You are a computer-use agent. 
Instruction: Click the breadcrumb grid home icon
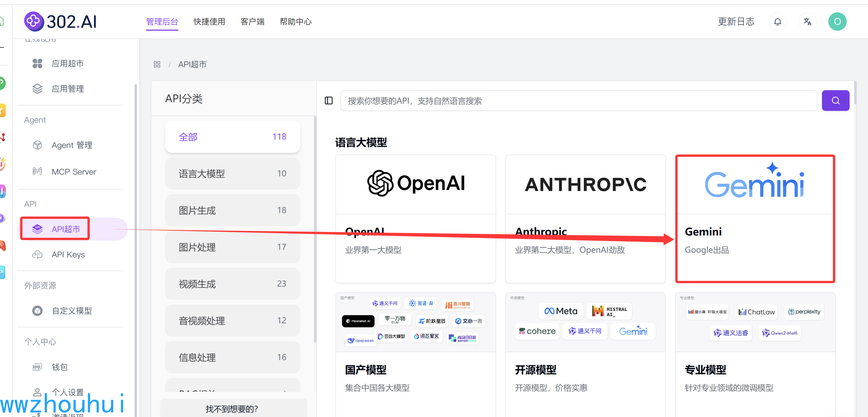[157, 64]
